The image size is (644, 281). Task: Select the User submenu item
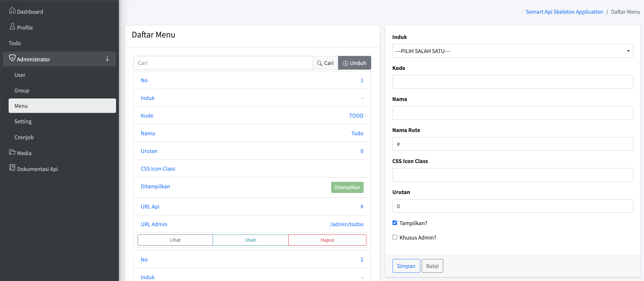[x=20, y=75]
